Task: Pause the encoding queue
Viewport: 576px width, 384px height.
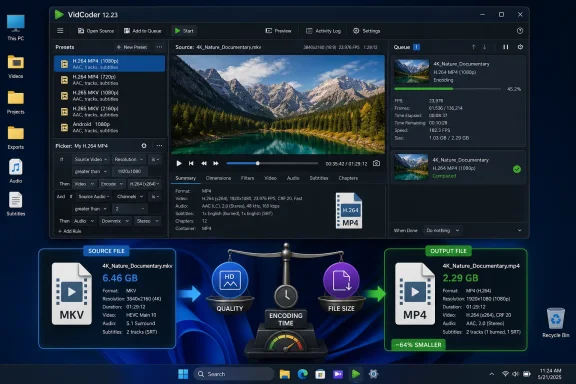Action: (506, 47)
